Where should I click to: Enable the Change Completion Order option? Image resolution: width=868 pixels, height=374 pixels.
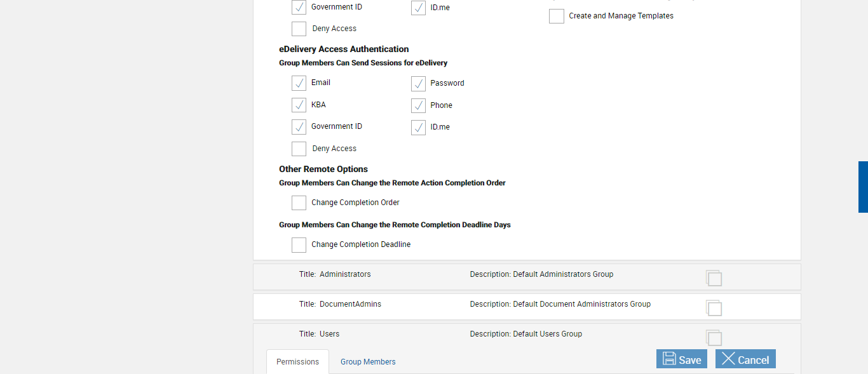click(299, 203)
